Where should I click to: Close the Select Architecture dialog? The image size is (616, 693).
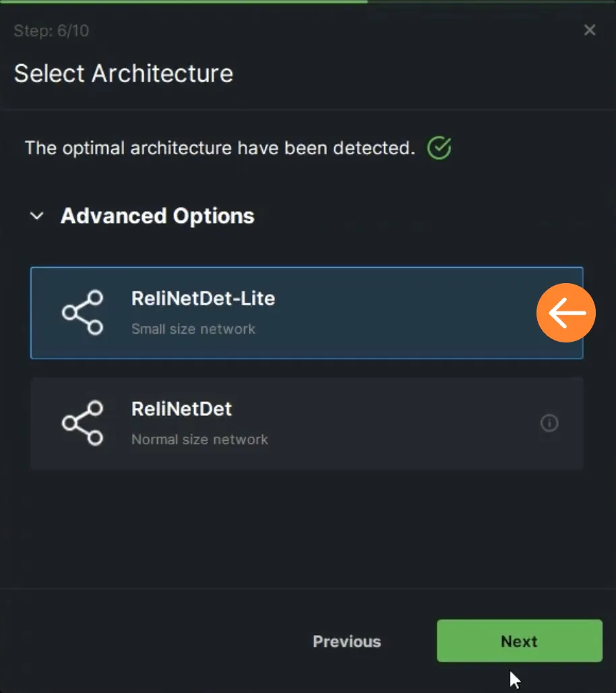coord(590,30)
